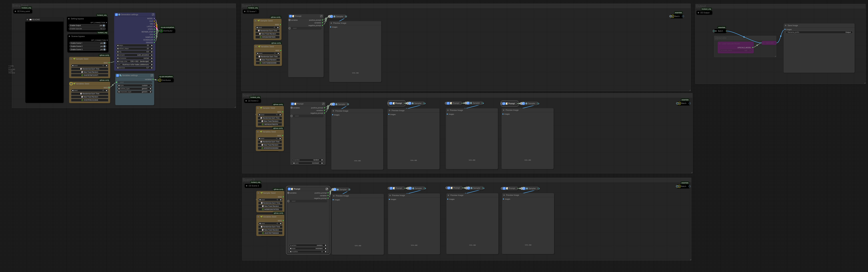Image resolution: width=868 pixels, height=272 pixels.
Task: Open the style custom dropdown in Variables settings
Action: (x=135, y=86)
